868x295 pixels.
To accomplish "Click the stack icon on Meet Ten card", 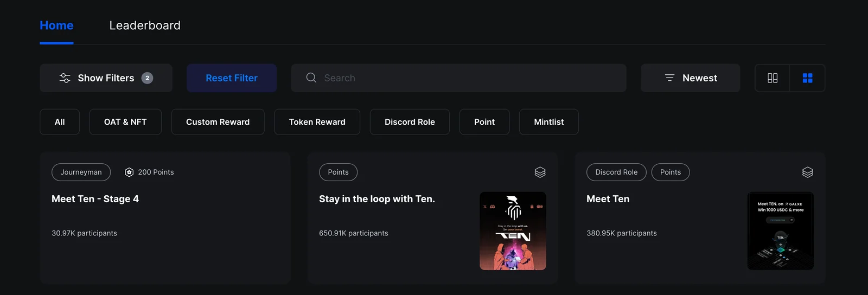I will coord(807,172).
